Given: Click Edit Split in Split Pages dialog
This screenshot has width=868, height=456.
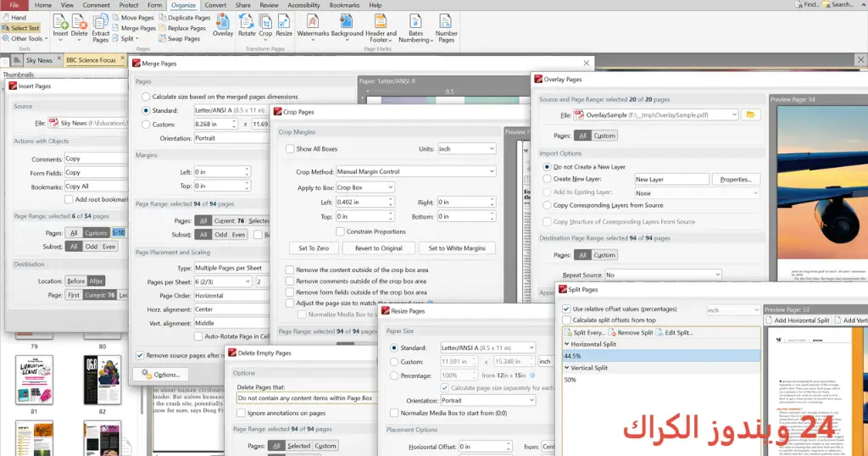Looking at the screenshot, I should 674,332.
